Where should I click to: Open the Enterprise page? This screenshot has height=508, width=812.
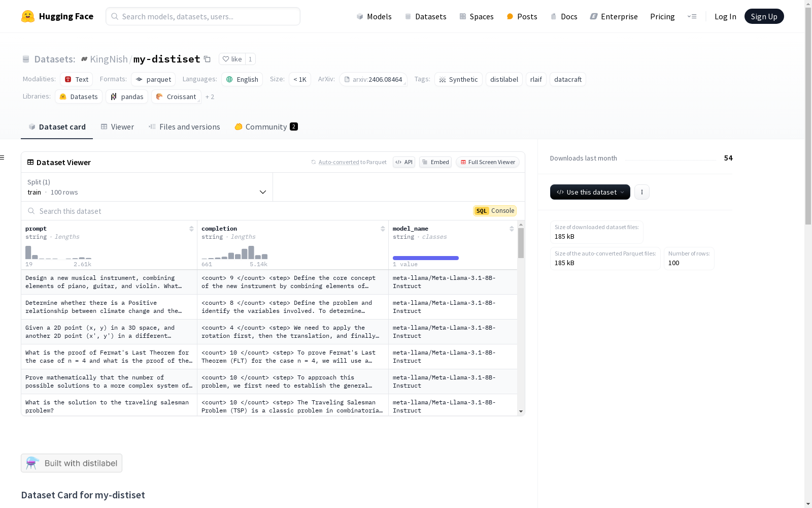pos(614,16)
